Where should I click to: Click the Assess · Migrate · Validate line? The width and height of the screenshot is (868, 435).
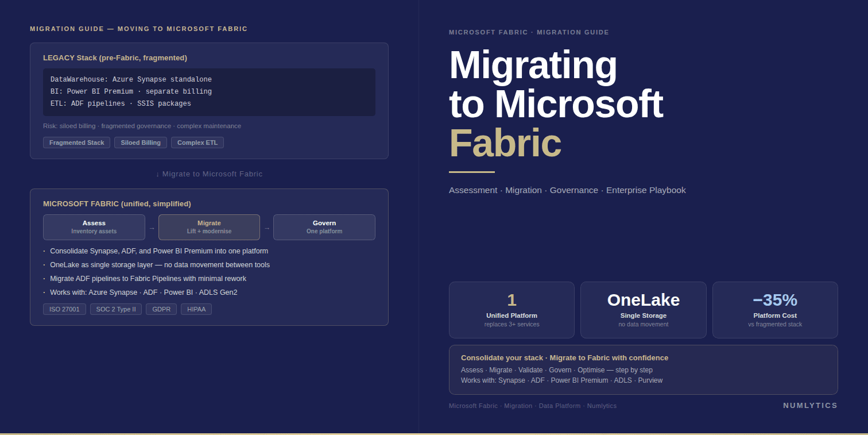pos(557,370)
